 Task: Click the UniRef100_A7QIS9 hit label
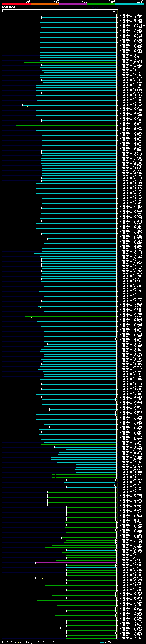click(131, 63)
